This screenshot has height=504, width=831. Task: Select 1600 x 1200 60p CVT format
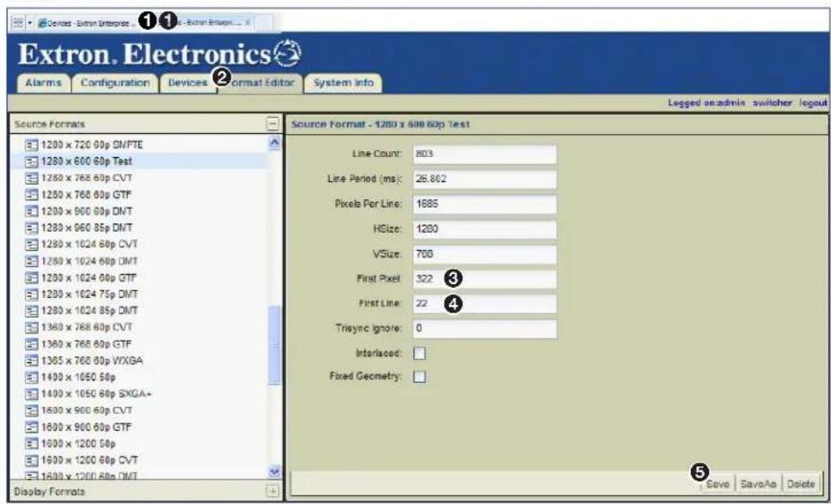click(x=89, y=459)
